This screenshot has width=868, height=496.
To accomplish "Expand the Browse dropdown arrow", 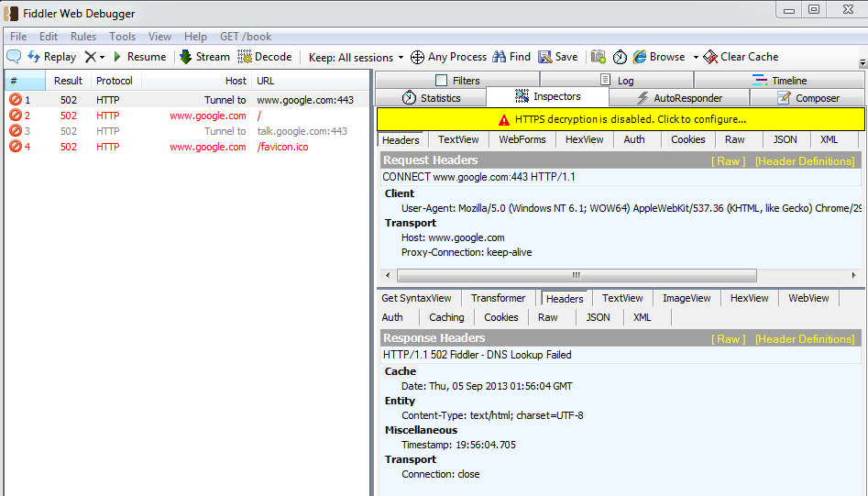I will coord(696,58).
